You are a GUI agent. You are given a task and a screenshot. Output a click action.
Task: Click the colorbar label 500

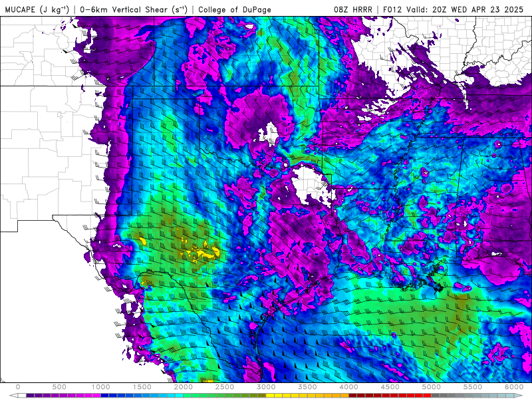point(59,387)
